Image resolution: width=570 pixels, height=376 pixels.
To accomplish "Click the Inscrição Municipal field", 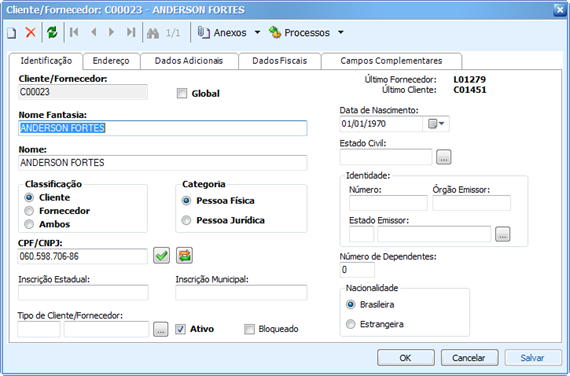I will (x=241, y=293).
